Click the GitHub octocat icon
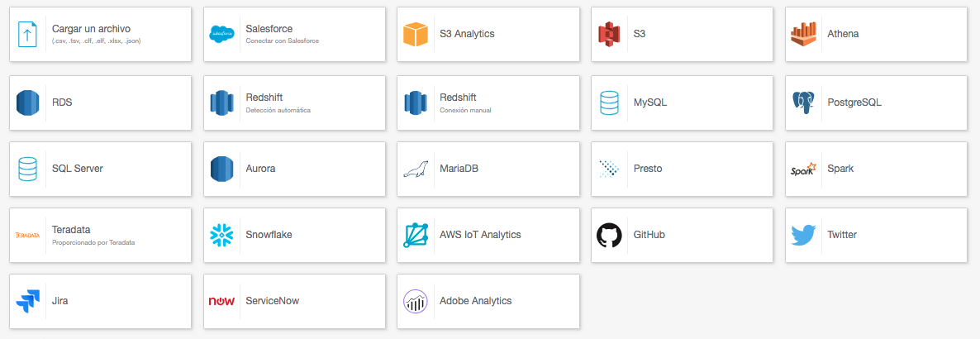 coord(609,235)
